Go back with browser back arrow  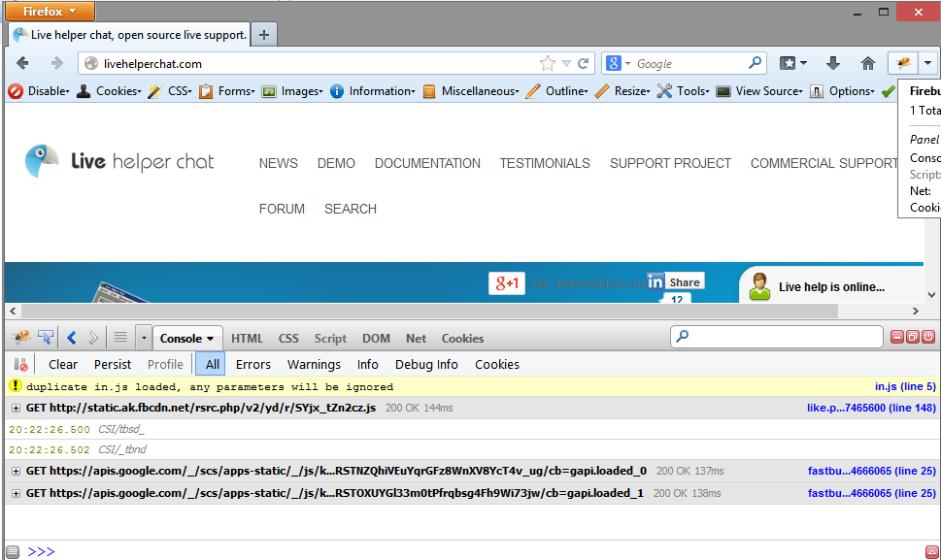pyautogui.click(x=22, y=63)
